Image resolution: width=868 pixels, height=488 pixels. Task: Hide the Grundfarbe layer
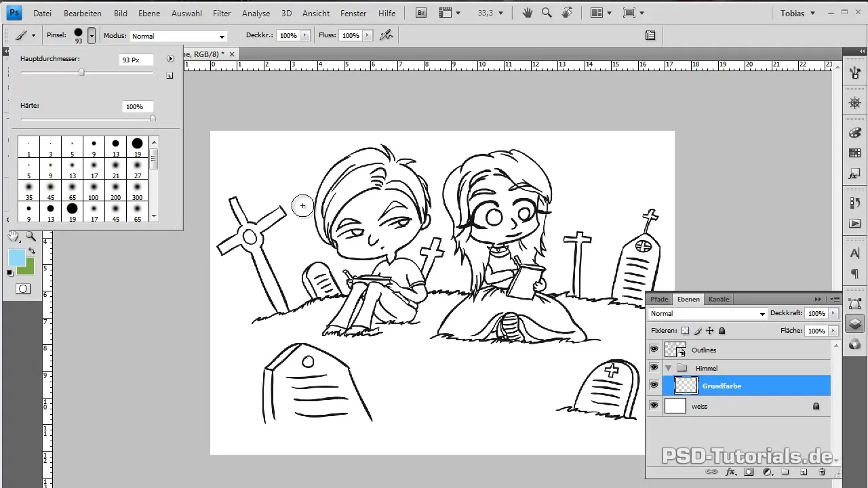coord(654,386)
